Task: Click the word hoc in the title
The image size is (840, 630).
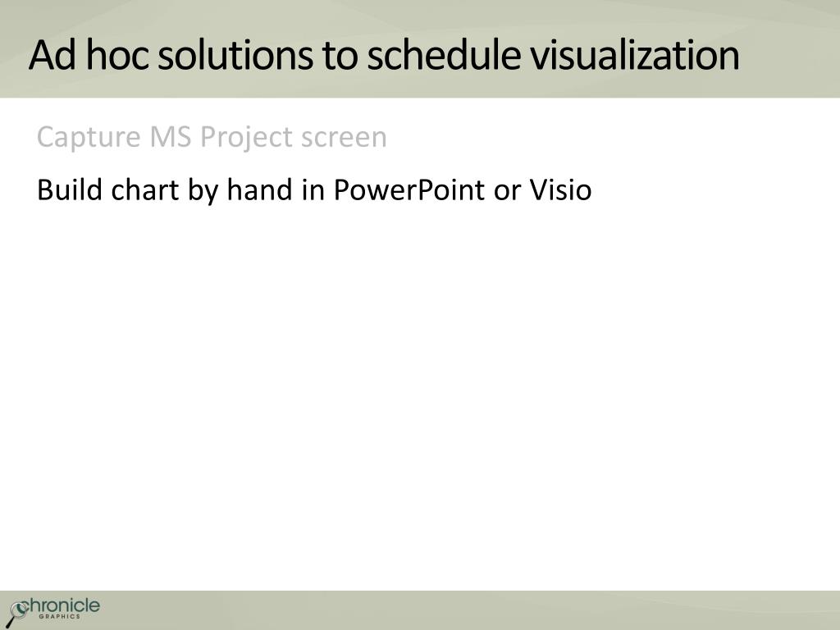Action: click(x=116, y=54)
